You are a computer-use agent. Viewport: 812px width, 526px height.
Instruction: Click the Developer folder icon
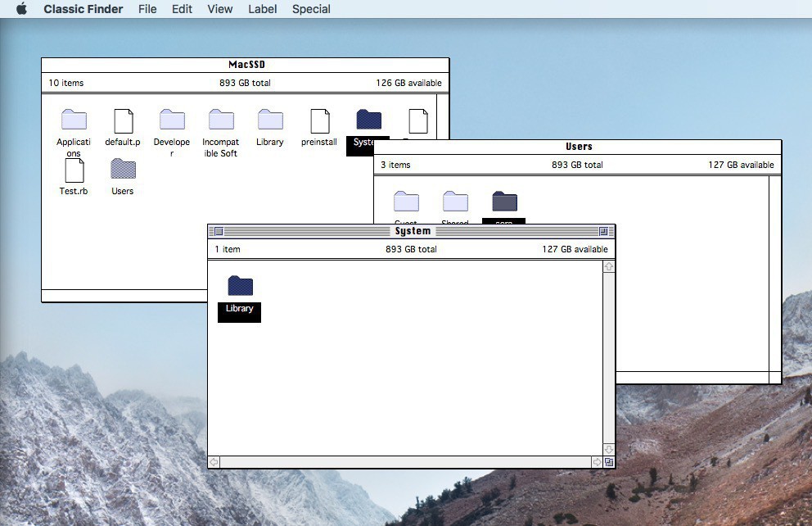coord(172,120)
